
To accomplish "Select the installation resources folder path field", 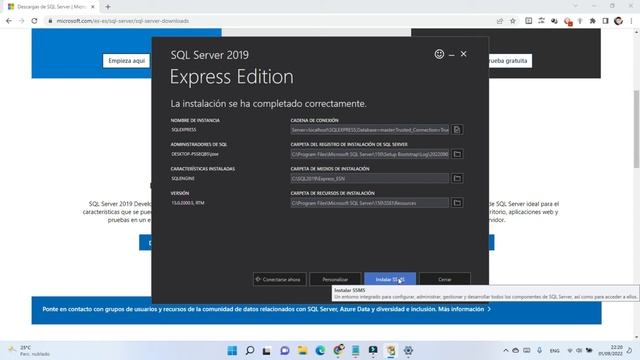I will (x=369, y=202).
